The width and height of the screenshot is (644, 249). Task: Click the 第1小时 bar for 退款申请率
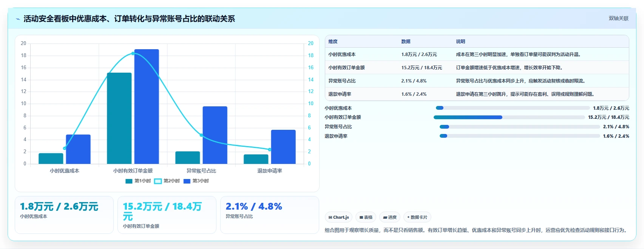coord(256,159)
